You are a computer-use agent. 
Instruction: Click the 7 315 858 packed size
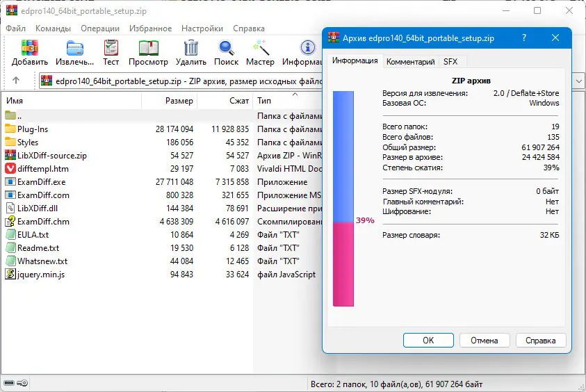(231, 182)
